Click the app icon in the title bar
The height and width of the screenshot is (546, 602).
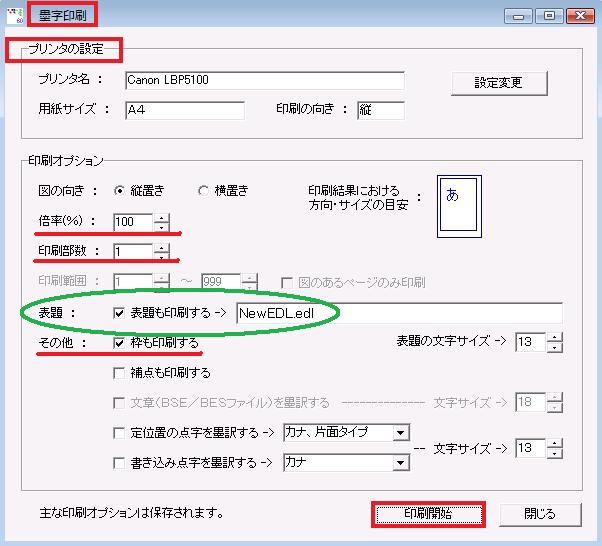click(14, 15)
